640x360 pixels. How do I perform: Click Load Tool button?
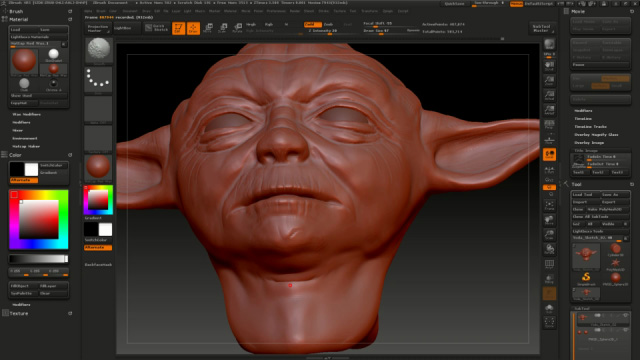tap(585, 195)
